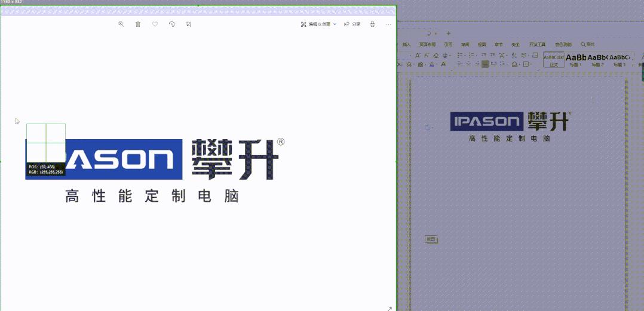Viewport: 644px width, 311px height.
Task: Toggle show paragraph marks in WPS
Action: click(x=524, y=56)
